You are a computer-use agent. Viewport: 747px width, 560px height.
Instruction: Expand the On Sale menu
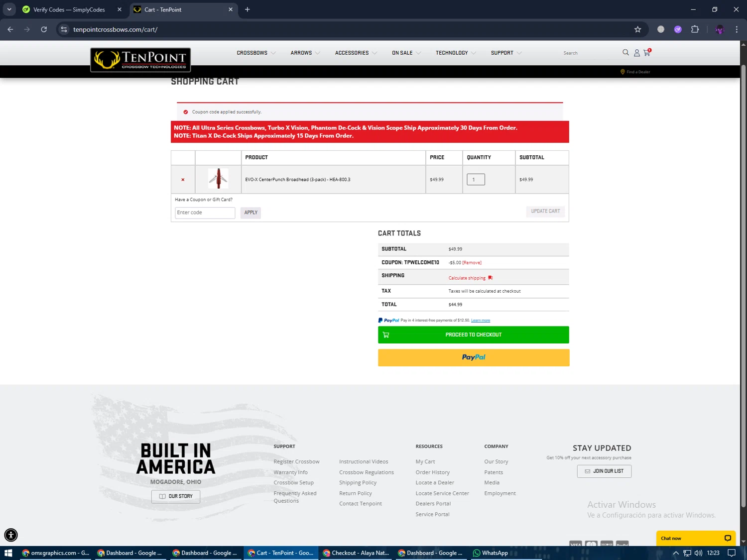coord(406,53)
